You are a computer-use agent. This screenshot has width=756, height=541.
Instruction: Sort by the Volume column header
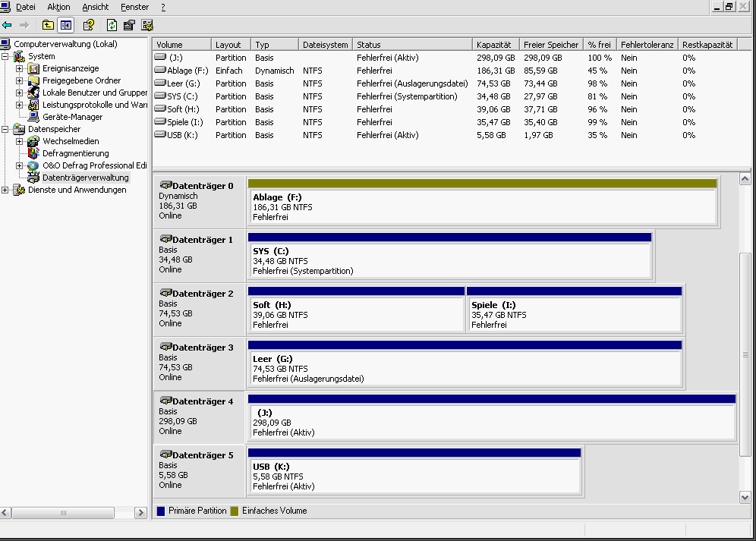pos(182,44)
